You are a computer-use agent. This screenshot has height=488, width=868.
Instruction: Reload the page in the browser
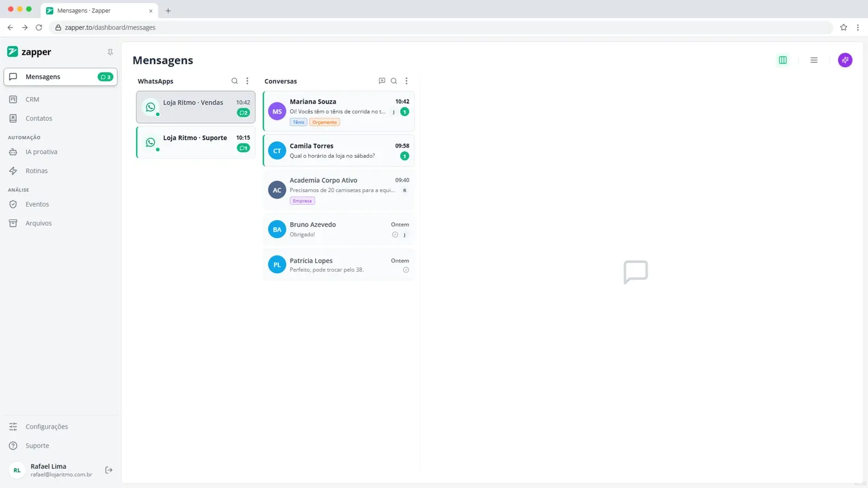point(39,27)
